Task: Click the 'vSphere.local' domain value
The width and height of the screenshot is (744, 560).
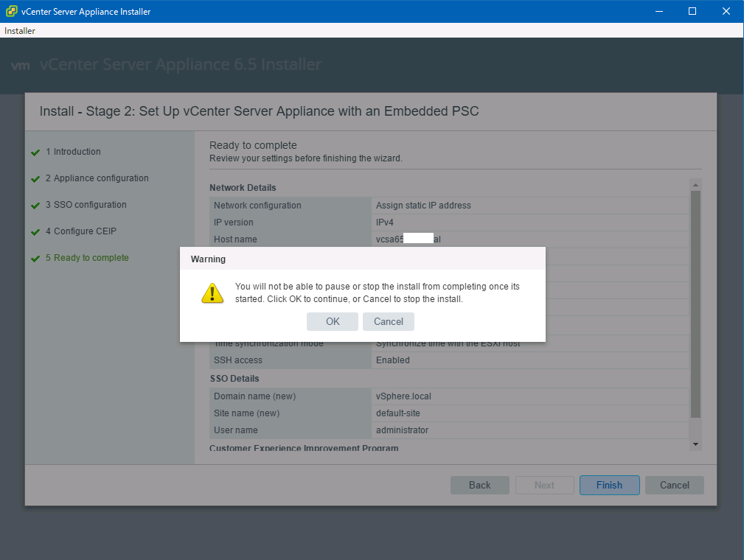Action: (403, 396)
